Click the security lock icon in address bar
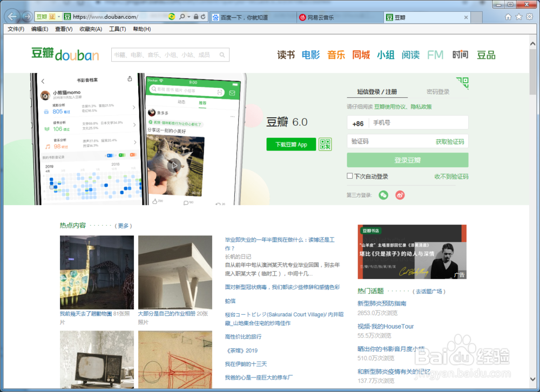 pos(196,17)
